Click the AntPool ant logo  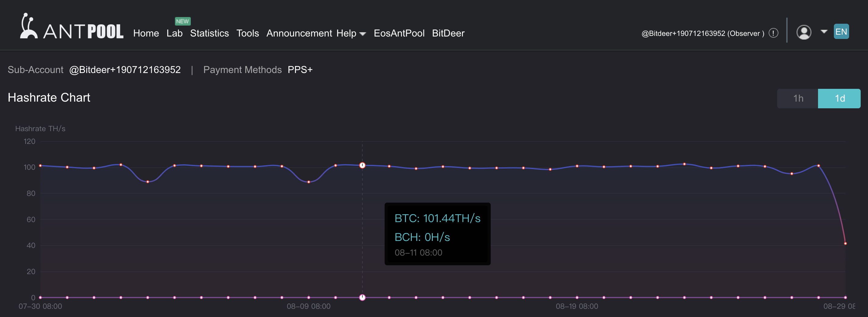pyautogui.click(x=28, y=26)
